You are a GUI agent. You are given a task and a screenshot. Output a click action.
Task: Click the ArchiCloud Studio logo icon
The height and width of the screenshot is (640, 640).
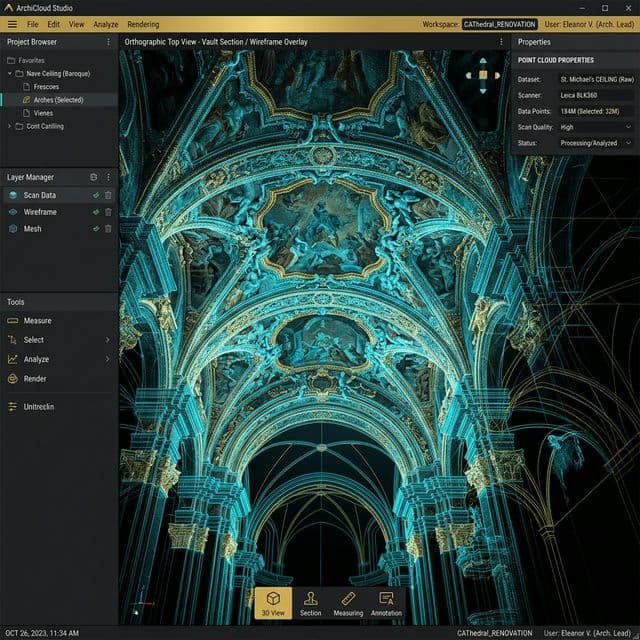pos(8,8)
